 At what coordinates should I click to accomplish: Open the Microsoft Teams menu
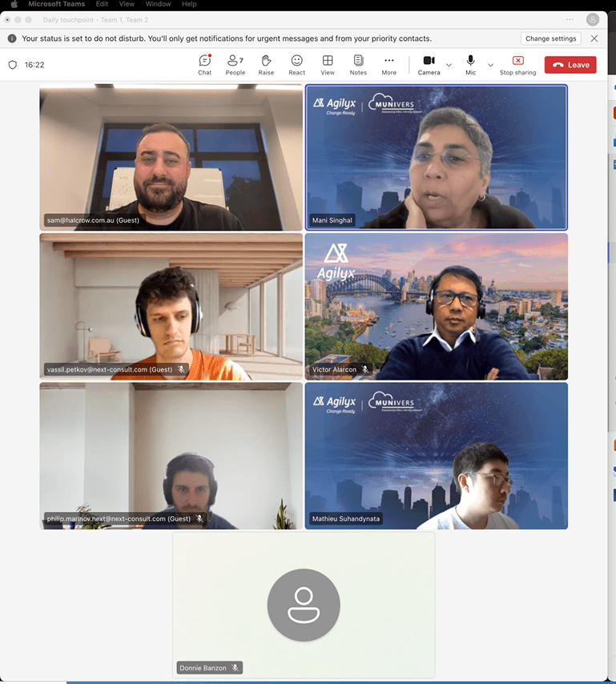click(57, 4)
